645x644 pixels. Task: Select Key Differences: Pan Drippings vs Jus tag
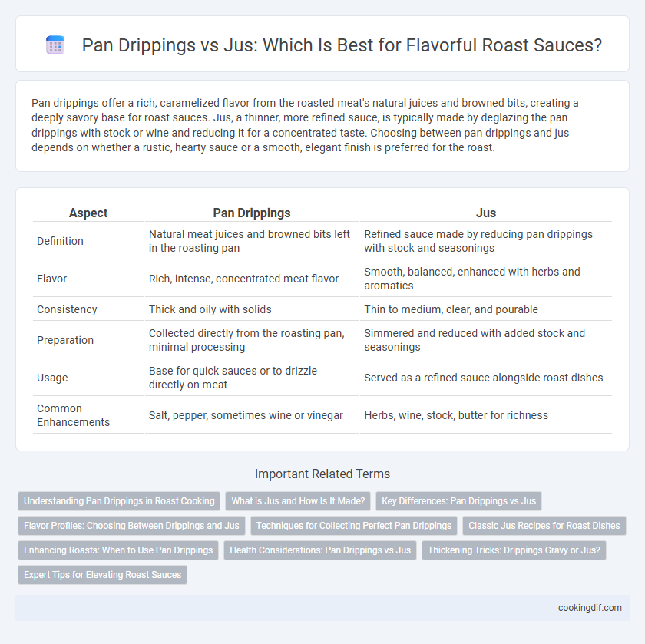tap(458, 501)
